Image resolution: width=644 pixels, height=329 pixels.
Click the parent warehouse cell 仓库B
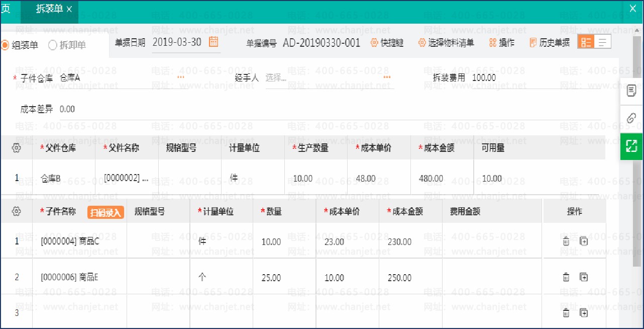[x=64, y=178]
